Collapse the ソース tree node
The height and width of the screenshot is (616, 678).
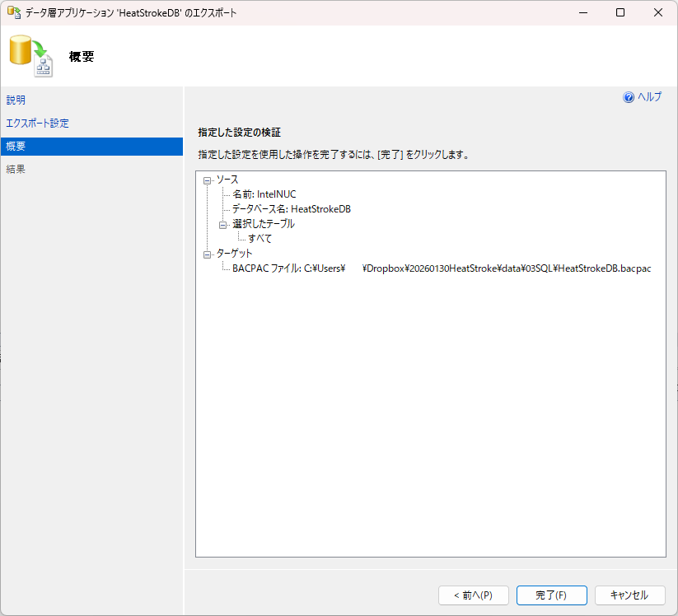(207, 180)
